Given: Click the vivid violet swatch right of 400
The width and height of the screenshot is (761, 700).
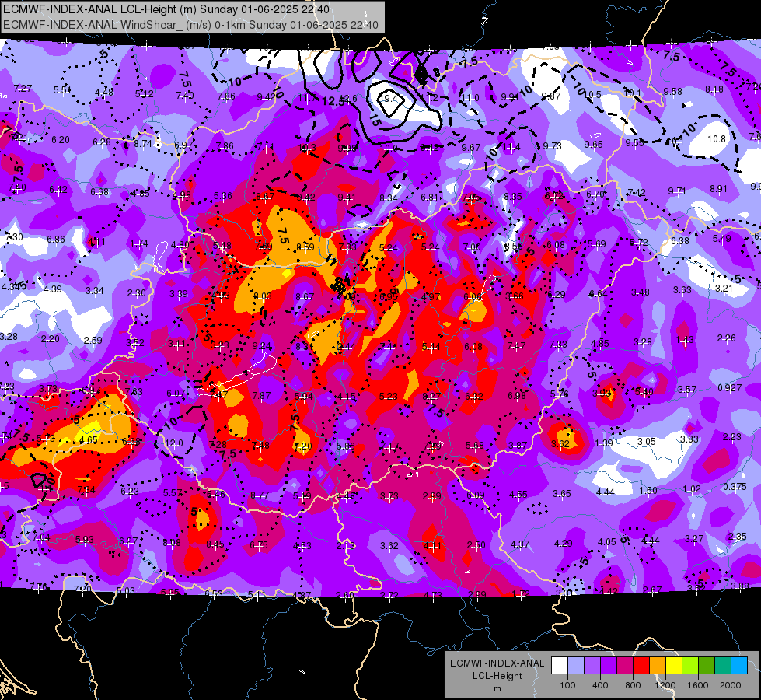Looking at the screenshot, I should (x=609, y=666).
